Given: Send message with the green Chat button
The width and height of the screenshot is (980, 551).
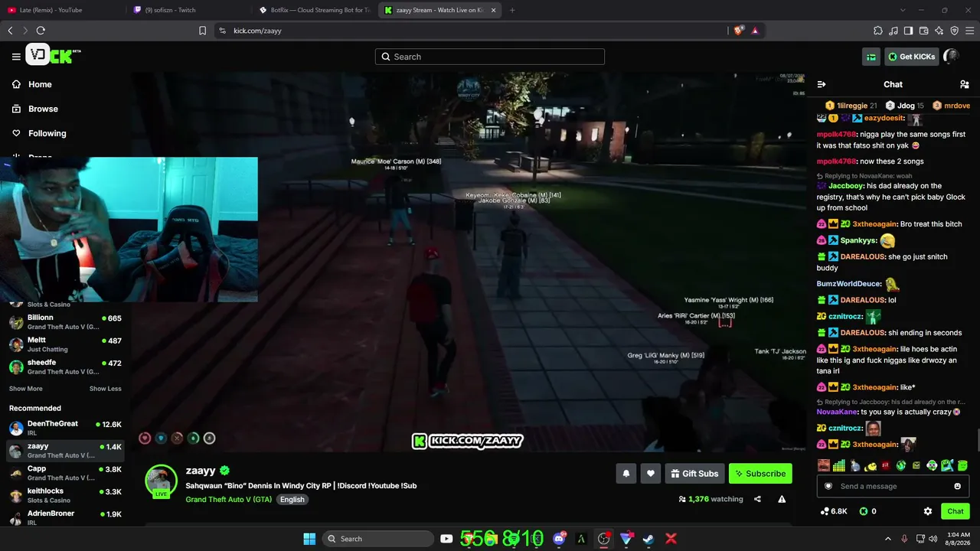Looking at the screenshot, I should point(955,511).
